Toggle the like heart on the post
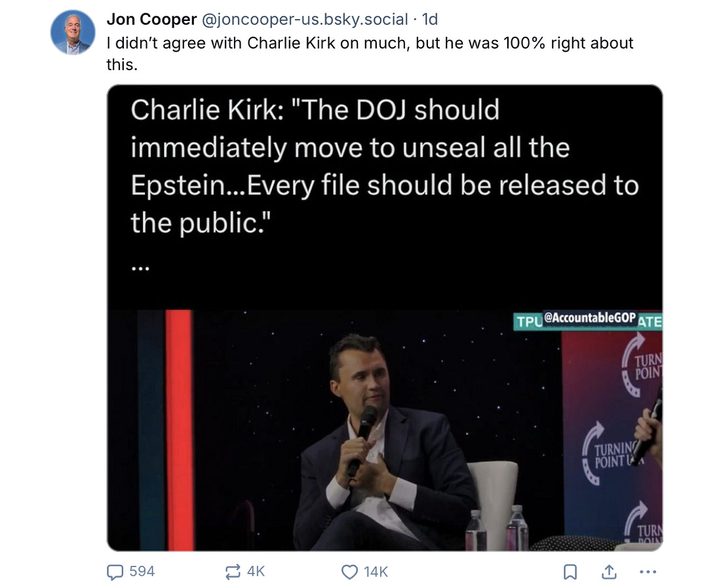721x588 pixels. click(350, 572)
